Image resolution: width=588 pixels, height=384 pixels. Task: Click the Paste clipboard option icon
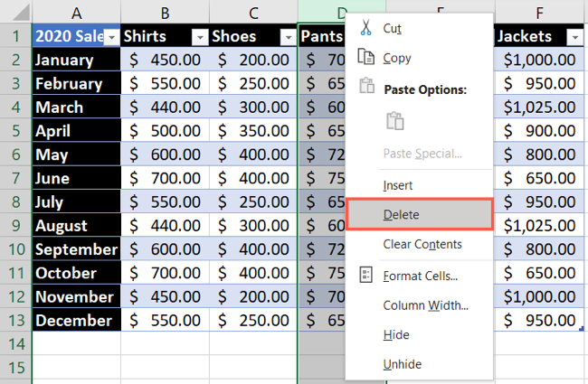click(x=394, y=121)
